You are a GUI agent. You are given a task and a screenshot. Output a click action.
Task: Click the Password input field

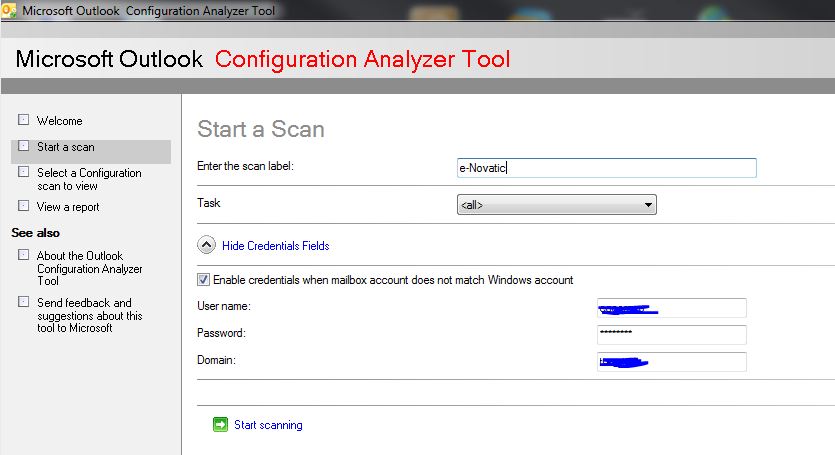pyautogui.click(x=672, y=335)
